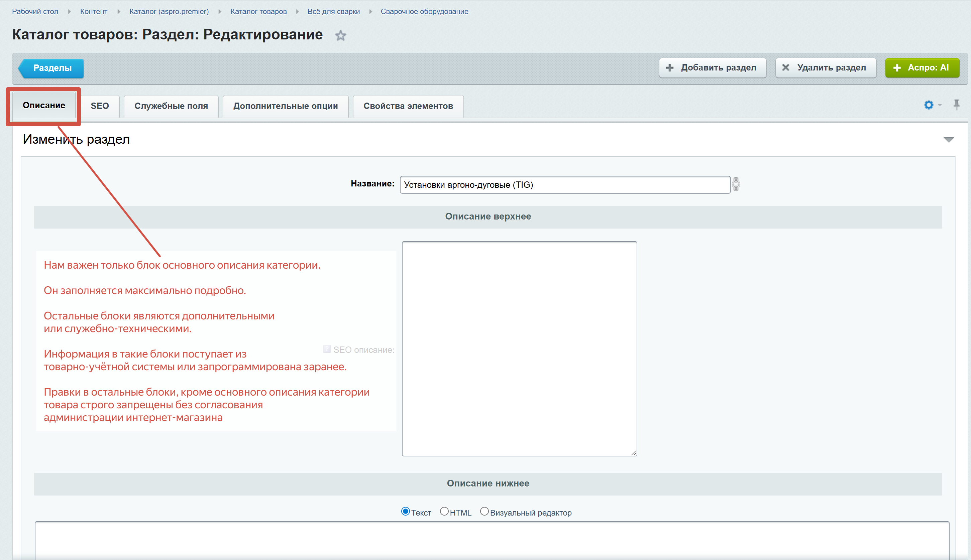
Task: Click breadcrumb arrow after Каталог товаров
Action: [x=297, y=12]
